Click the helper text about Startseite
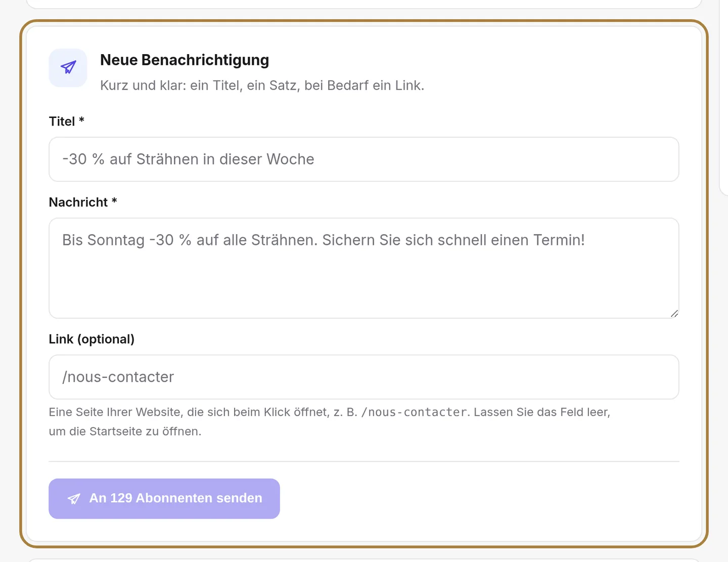Screen dimensions: 728x562 point(330,422)
